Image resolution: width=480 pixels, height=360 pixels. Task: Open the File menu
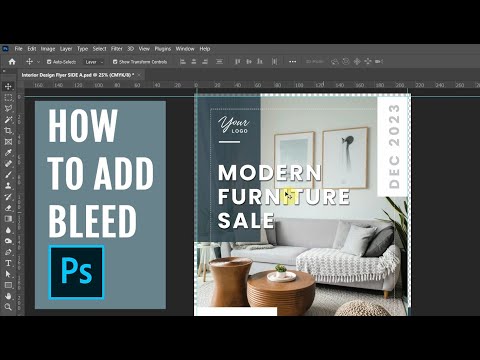18,49
